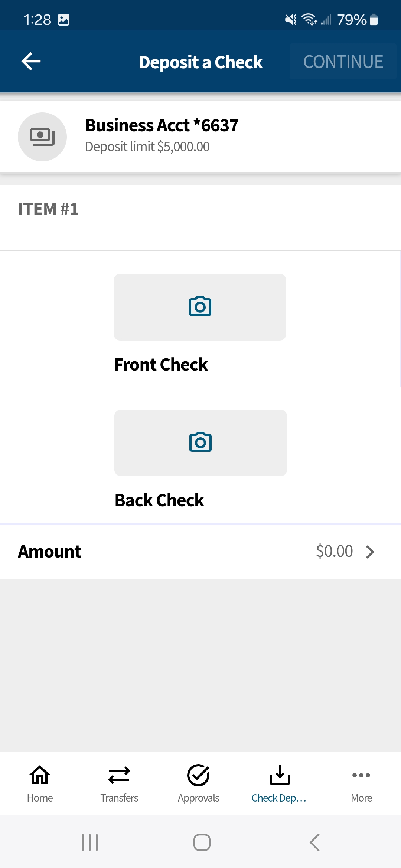Screen dimensions: 401x868
Task: Tap the Front Check camera icon
Action: coord(200,307)
